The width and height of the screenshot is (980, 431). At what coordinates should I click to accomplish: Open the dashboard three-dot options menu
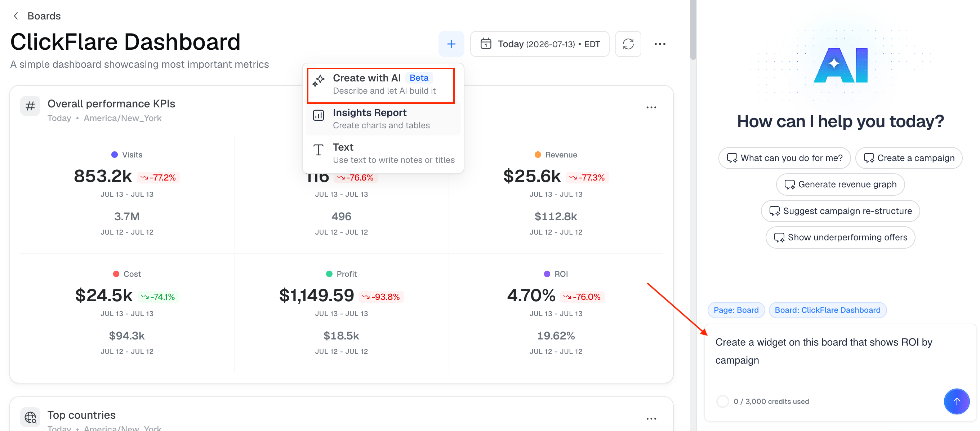[x=660, y=44]
